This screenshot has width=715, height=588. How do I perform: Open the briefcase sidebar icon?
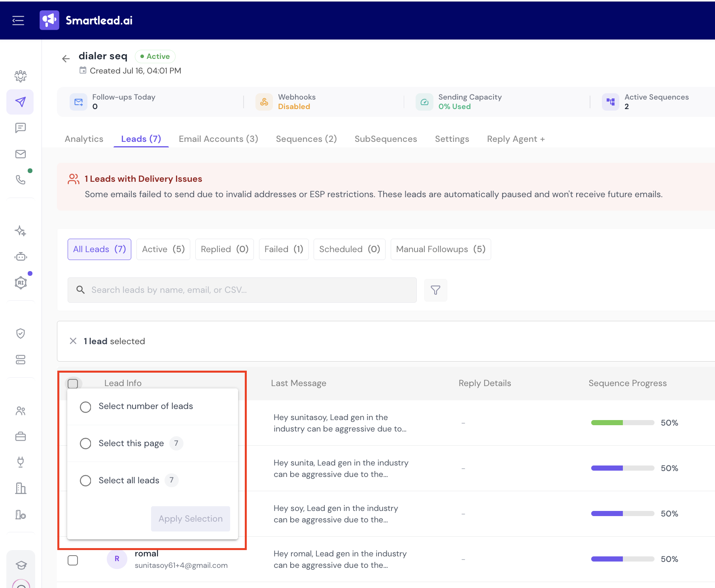pos(21,437)
